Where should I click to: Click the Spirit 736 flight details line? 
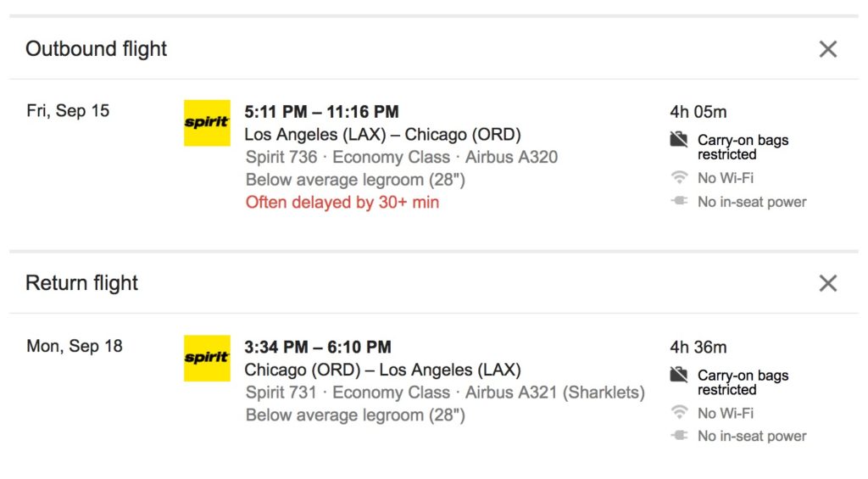point(402,157)
